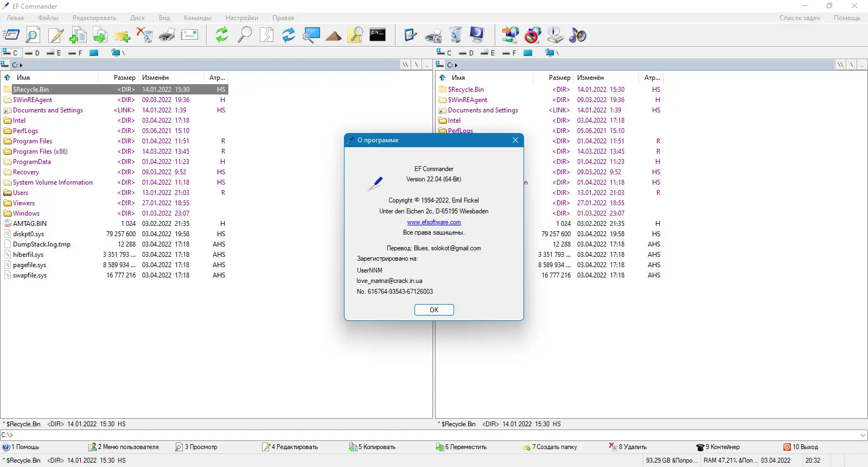Click the first toolbar icon, window with motion lines
The image size is (868, 467).
point(11,35)
